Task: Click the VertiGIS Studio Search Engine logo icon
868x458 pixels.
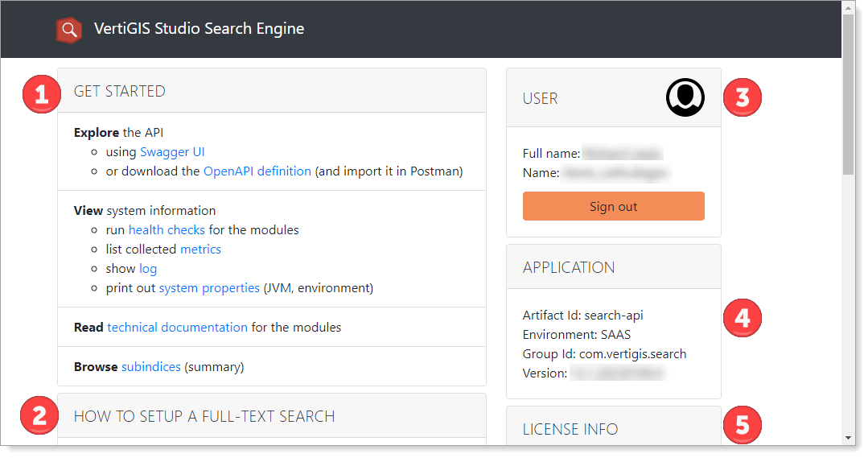Action: pyautogui.click(x=69, y=29)
